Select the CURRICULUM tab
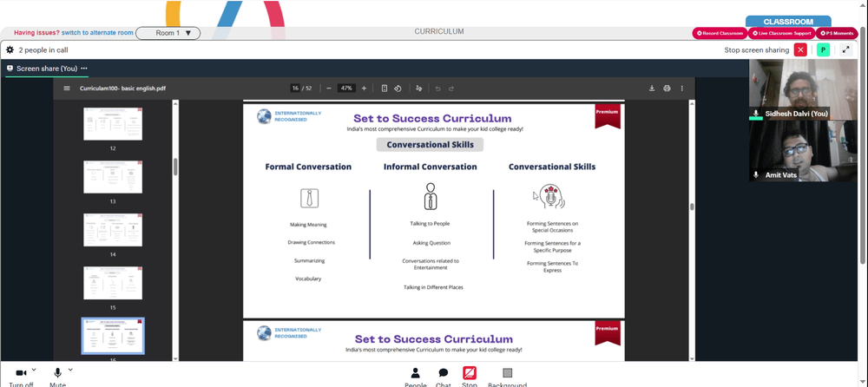 pyautogui.click(x=439, y=31)
